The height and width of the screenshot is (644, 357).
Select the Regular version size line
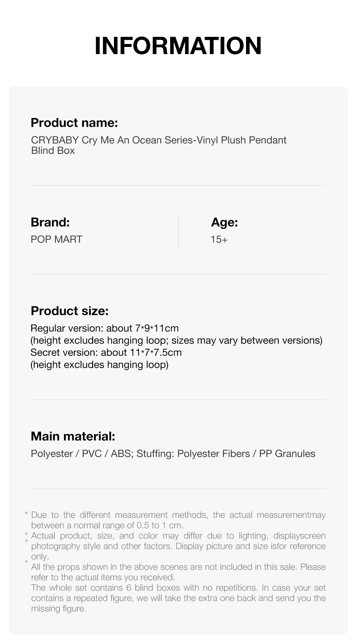(x=105, y=328)
